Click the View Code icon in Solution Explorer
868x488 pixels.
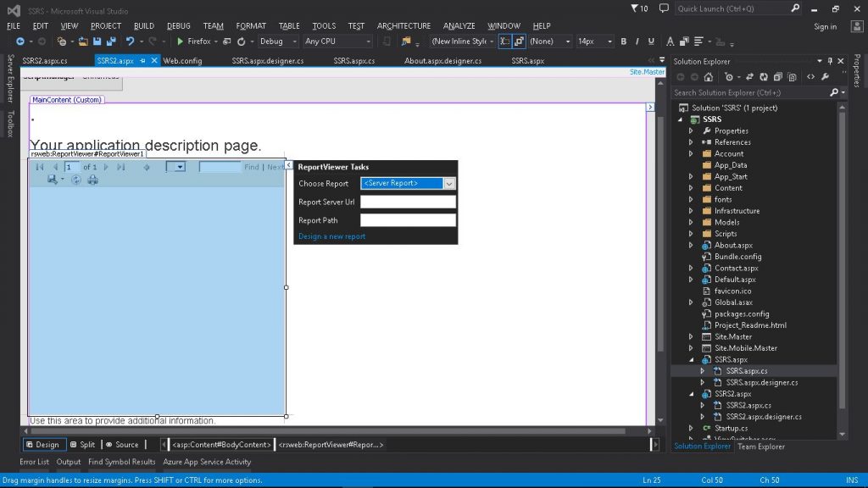pyautogui.click(x=811, y=77)
